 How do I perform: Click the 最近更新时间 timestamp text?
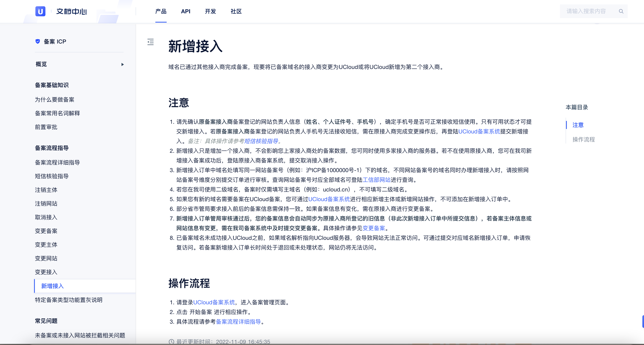pos(223,342)
